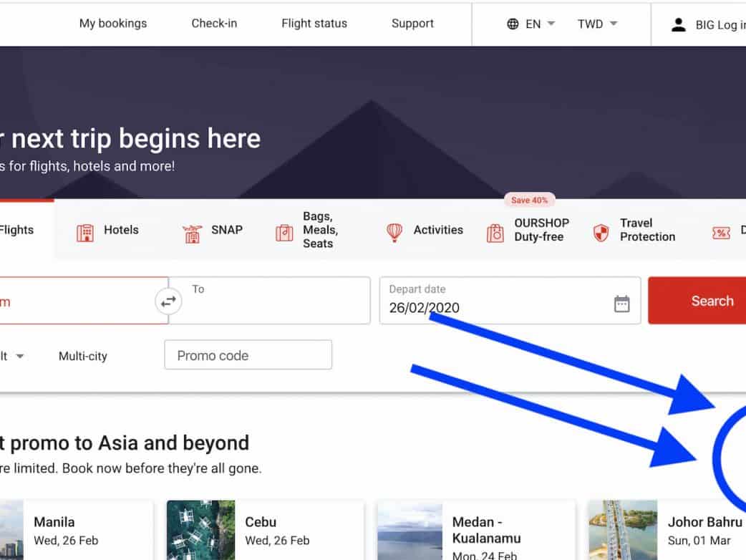
Task: Select the Check-in menu item
Action: pyautogui.click(x=213, y=24)
